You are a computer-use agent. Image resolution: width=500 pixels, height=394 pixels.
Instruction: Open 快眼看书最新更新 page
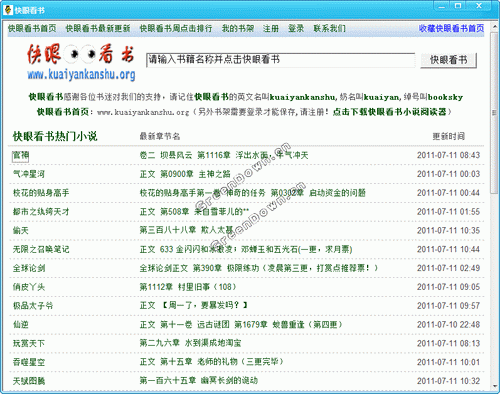point(98,28)
